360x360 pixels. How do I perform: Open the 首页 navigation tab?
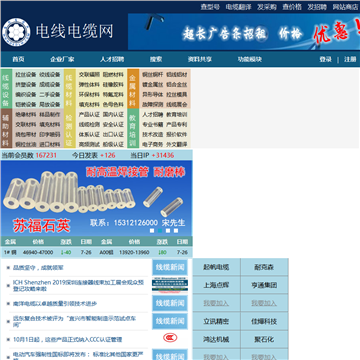point(19,59)
